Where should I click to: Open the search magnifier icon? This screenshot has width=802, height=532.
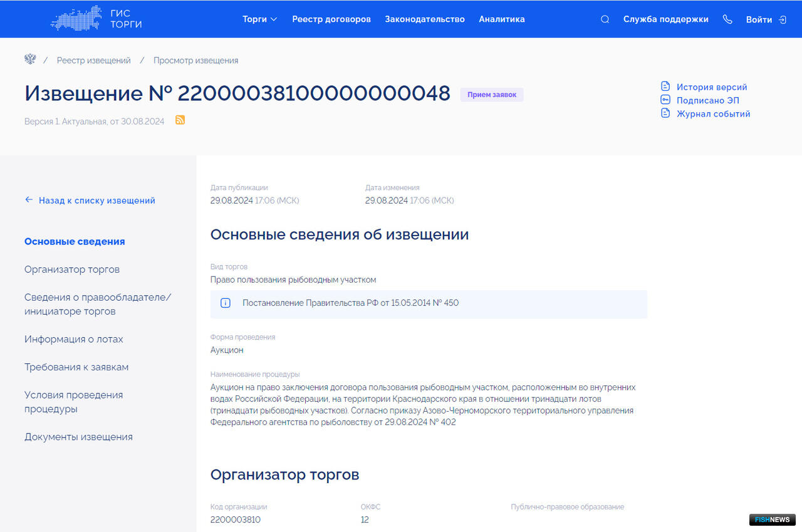605,19
